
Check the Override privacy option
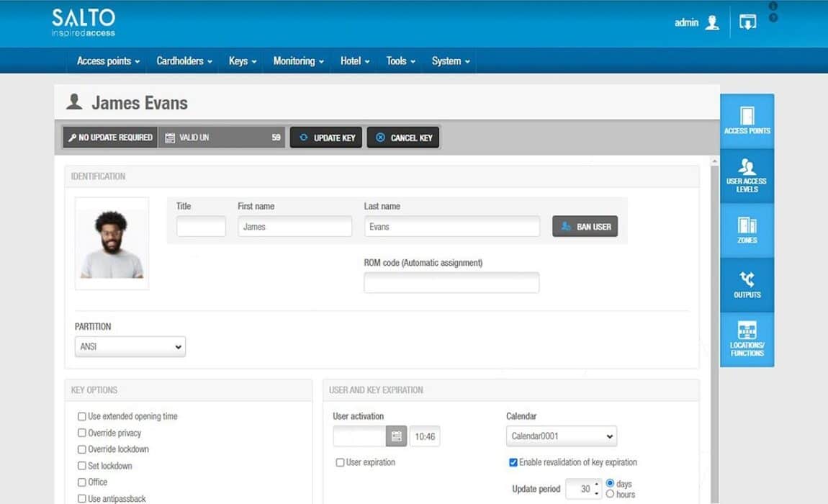82,433
